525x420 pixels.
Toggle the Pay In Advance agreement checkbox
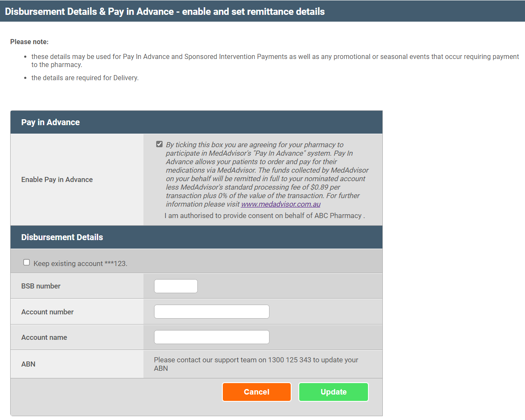coord(159,144)
